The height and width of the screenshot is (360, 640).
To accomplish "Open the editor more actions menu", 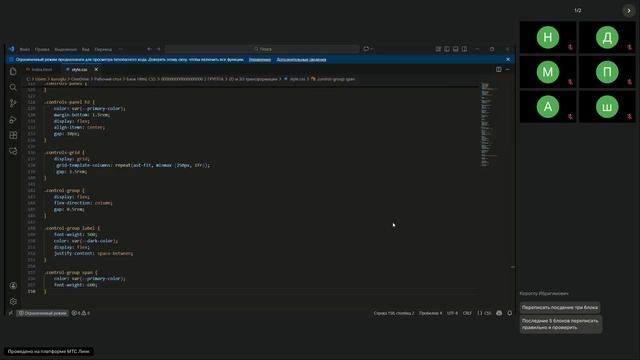I will [507, 69].
